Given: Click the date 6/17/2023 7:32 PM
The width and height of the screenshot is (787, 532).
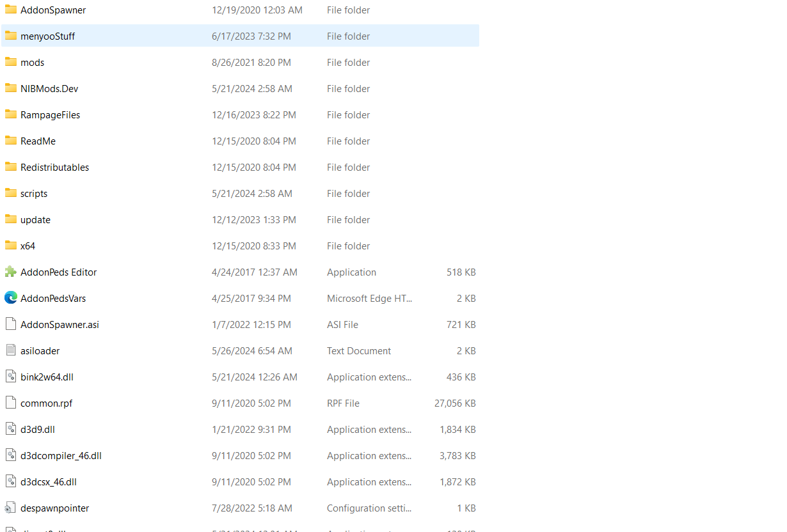Looking at the screenshot, I should coord(251,36).
